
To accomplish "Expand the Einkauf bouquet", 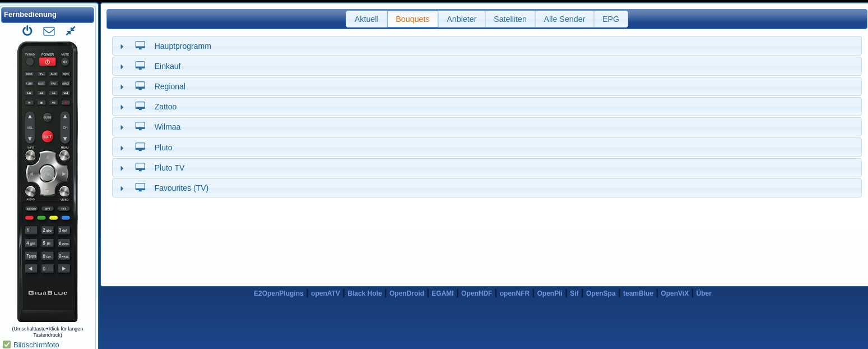I will (486, 66).
